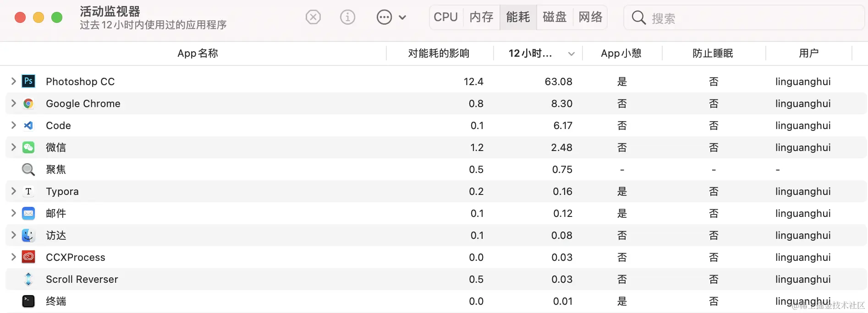Open the process info (i) icon

[x=347, y=17]
